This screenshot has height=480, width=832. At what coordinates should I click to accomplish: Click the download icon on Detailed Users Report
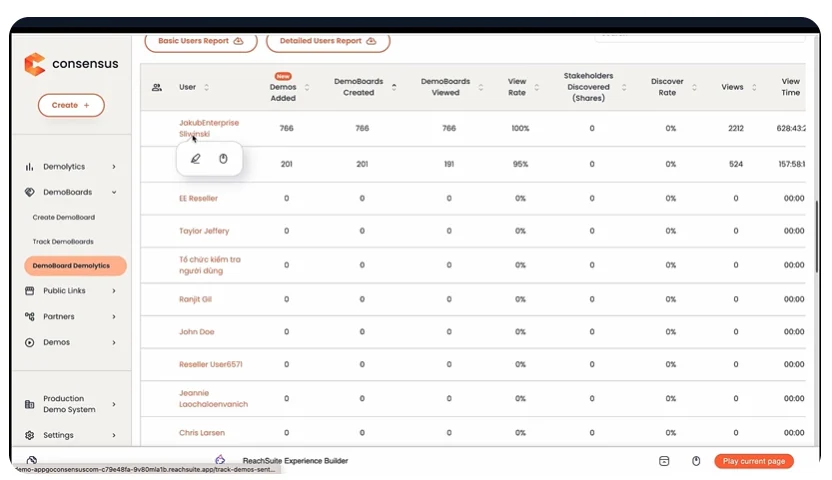(371, 41)
